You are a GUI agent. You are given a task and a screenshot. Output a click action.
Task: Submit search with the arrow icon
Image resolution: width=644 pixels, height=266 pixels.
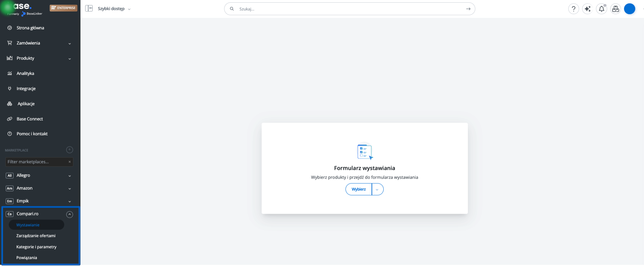click(x=468, y=9)
